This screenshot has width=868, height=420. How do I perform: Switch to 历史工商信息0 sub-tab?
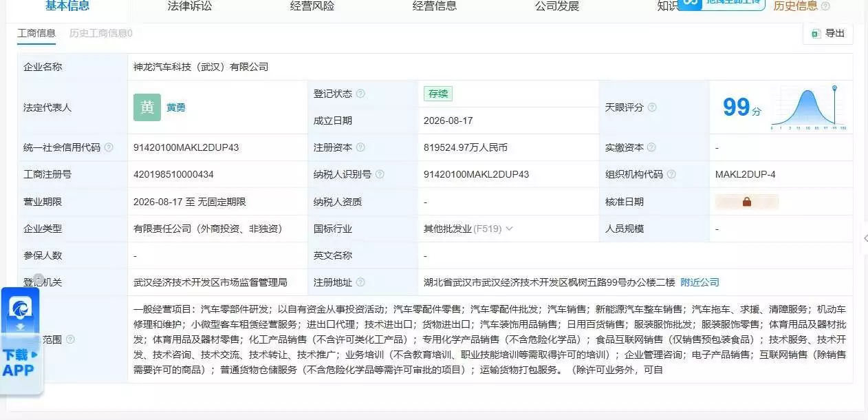tap(101, 33)
